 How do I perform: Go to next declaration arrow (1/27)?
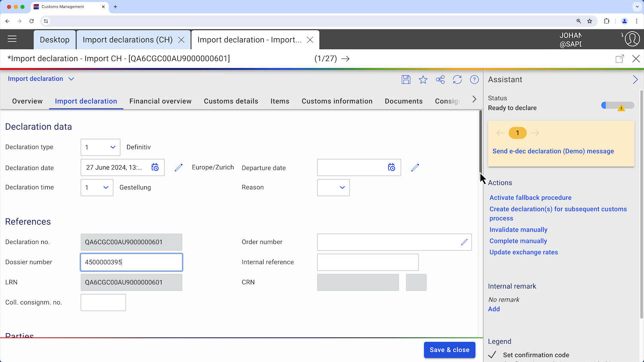point(345,59)
